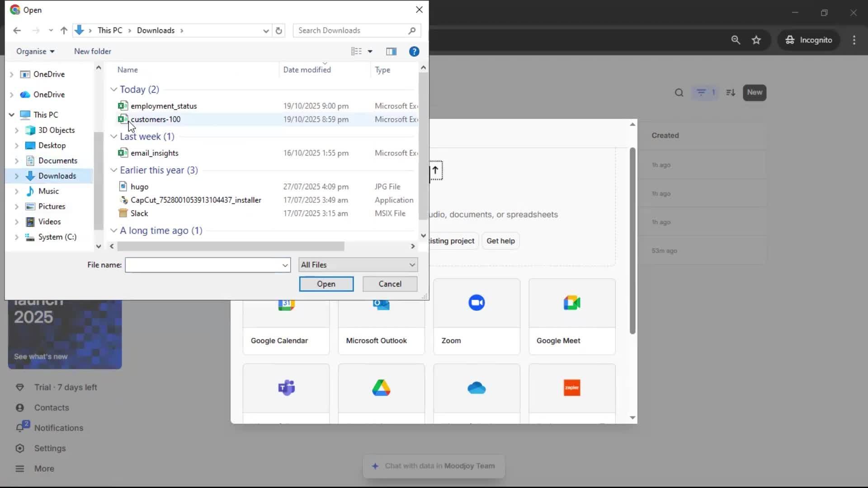Screen dimensions: 868x488
Task: Click the refresh icon beside address bar
Action: tap(279, 31)
